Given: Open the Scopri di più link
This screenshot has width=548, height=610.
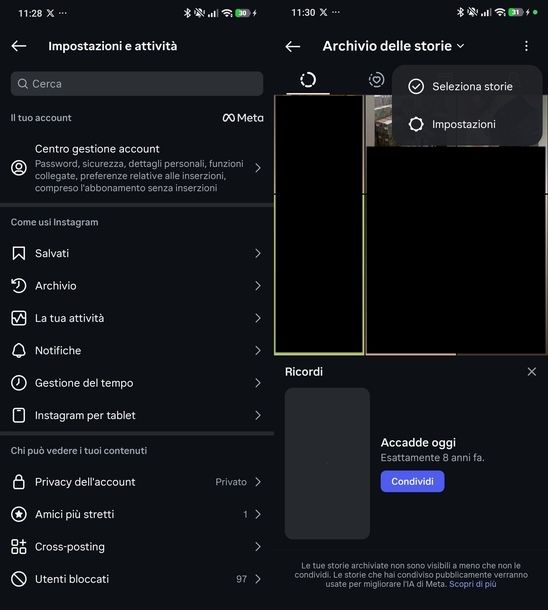Looking at the screenshot, I should (473, 584).
